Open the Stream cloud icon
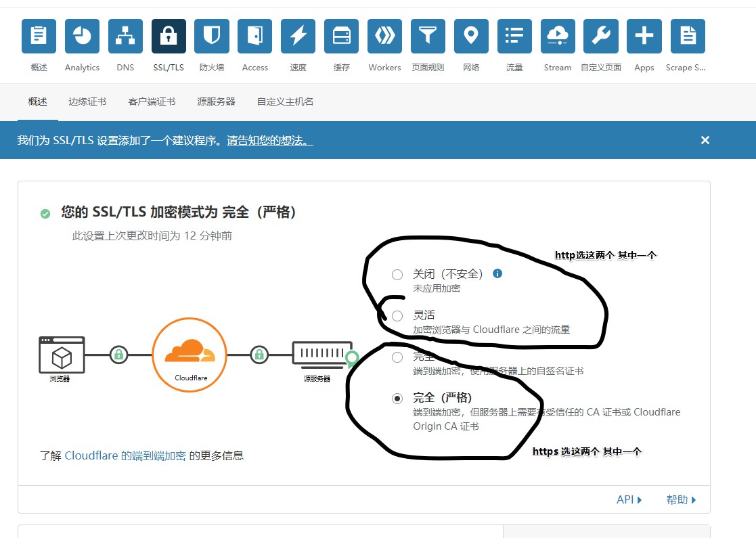Screen dimensions: 756x538 [558, 36]
